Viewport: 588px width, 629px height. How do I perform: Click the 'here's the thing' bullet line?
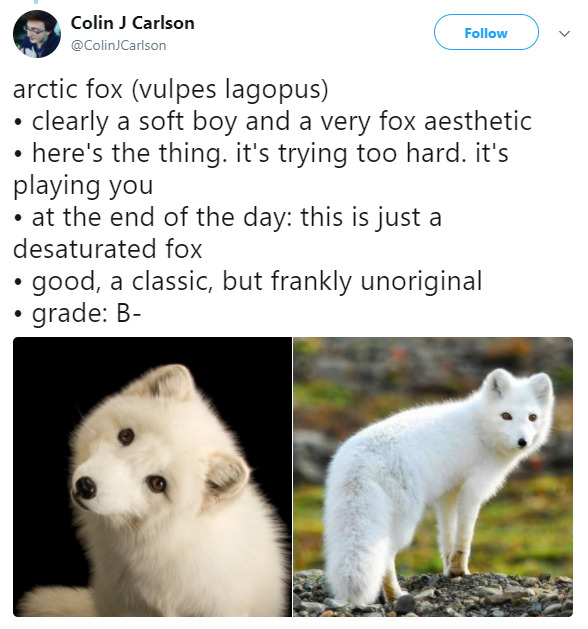pos(261,153)
